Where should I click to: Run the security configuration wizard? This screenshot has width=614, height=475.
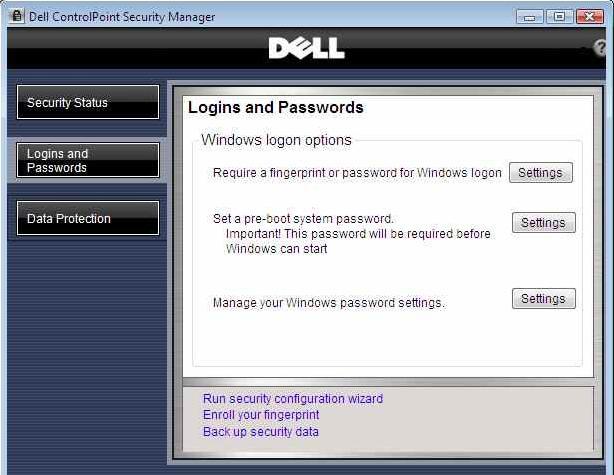(x=293, y=399)
